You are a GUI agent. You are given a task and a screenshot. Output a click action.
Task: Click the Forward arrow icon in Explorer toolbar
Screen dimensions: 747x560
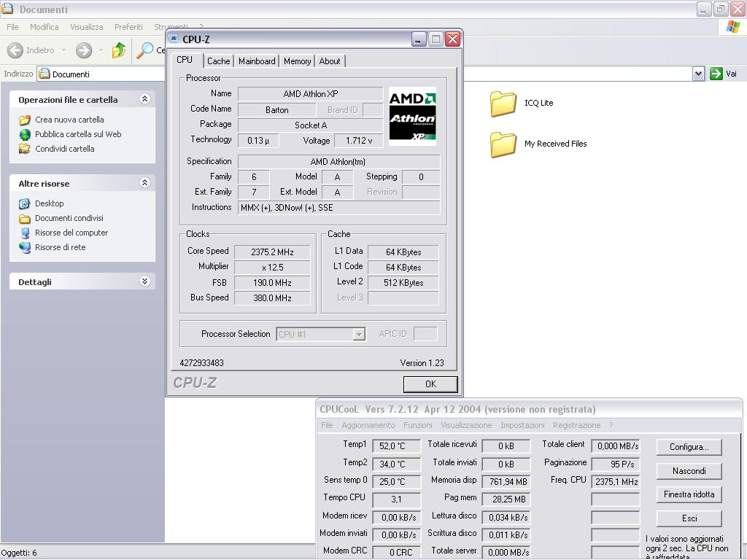[84, 50]
